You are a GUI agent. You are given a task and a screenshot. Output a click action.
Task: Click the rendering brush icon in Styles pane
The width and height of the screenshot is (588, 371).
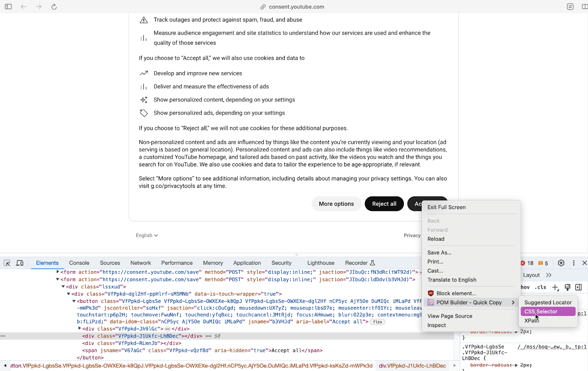[x=567, y=287]
